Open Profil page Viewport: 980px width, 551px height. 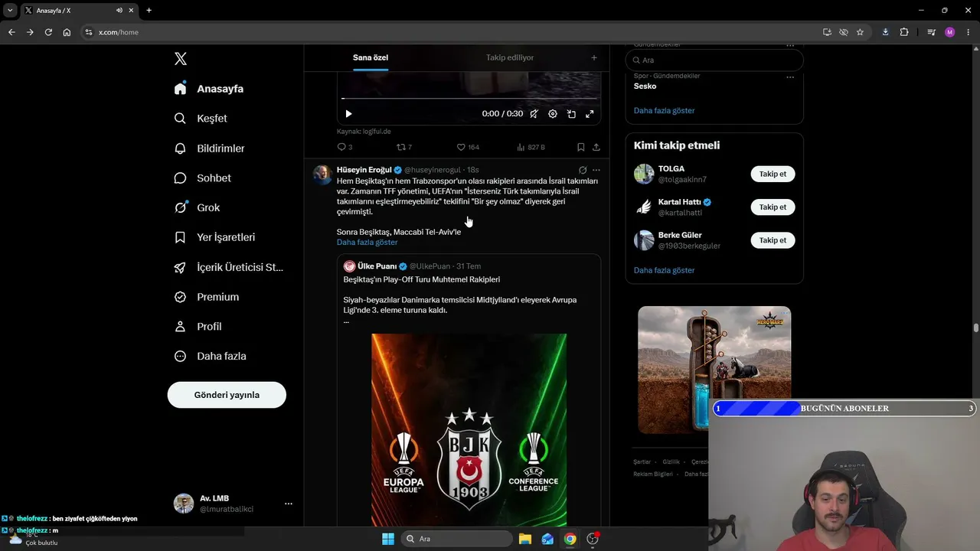click(198, 326)
